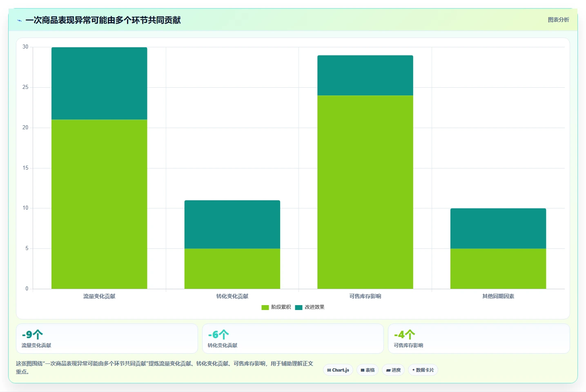Click the up arrow icon next to -9

coord(38,334)
